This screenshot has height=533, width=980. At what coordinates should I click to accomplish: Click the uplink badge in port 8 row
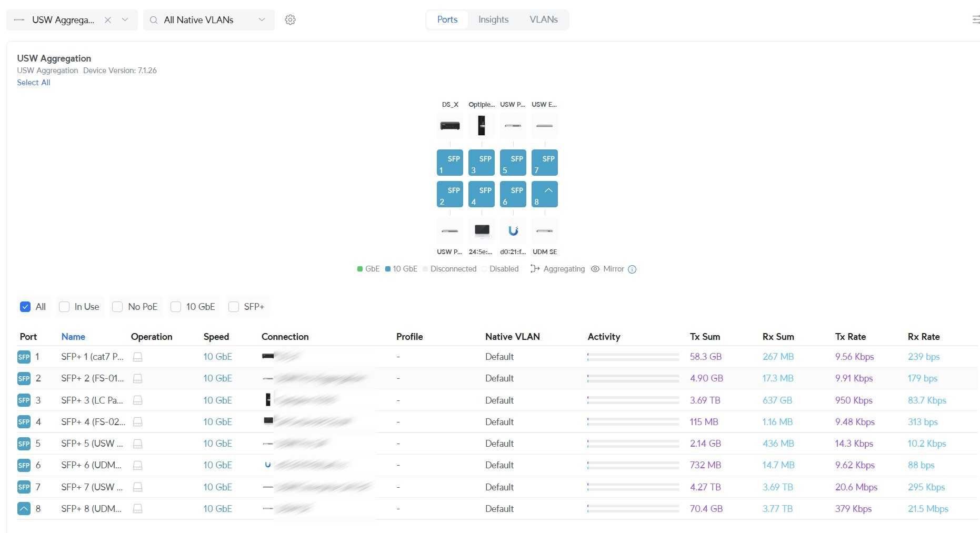[x=24, y=509]
